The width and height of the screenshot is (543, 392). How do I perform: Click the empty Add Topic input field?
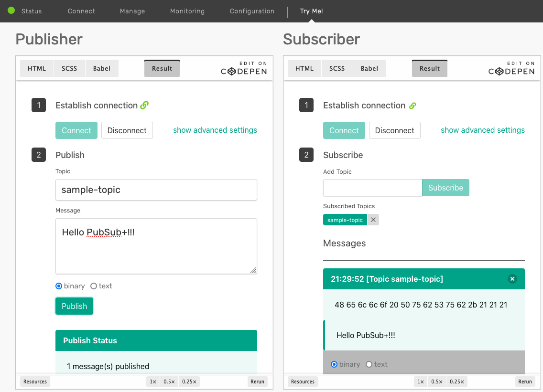pyautogui.click(x=372, y=188)
